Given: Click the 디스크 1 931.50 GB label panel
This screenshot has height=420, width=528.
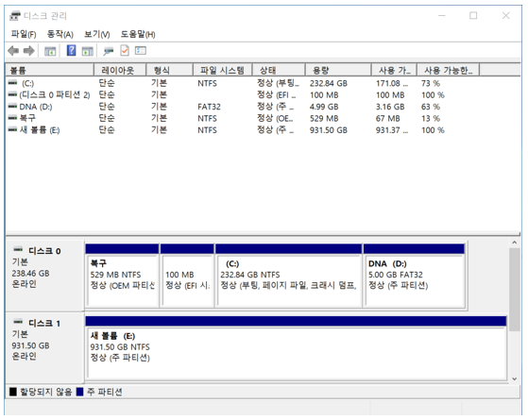Looking at the screenshot, I should [x=44, y=347].
